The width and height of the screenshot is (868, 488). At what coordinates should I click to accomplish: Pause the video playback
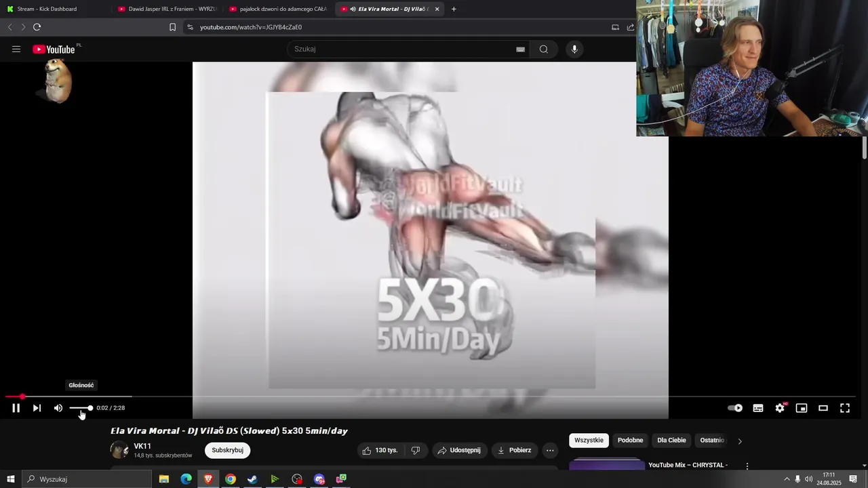16,408
